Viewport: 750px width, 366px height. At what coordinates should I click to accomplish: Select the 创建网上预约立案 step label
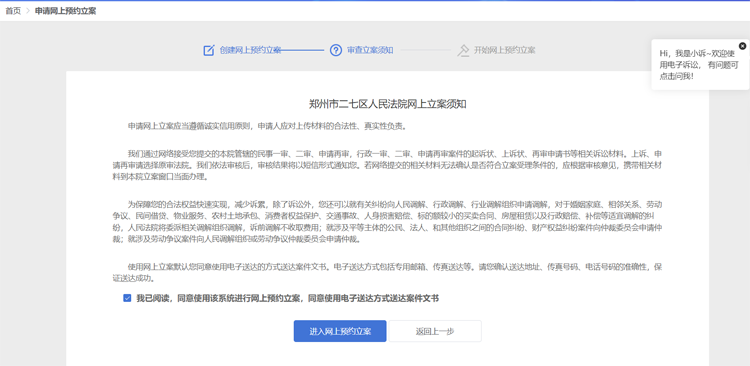click(250, 50)
